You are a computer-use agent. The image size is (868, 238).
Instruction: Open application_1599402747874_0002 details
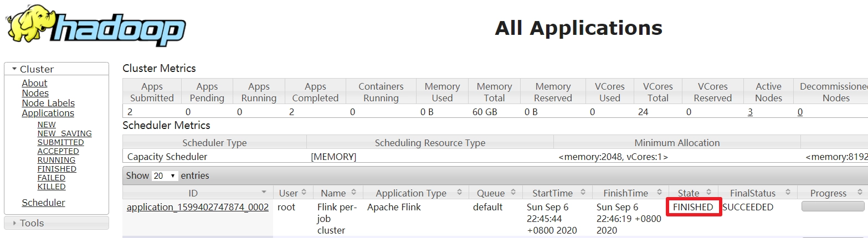pos(198,207)
